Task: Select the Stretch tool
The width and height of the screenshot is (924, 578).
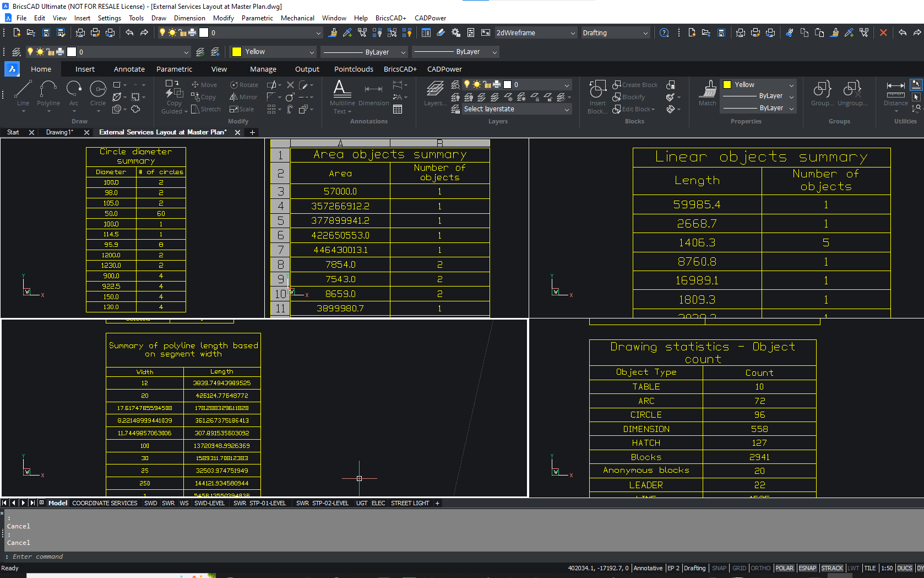Action: [206, 109]
